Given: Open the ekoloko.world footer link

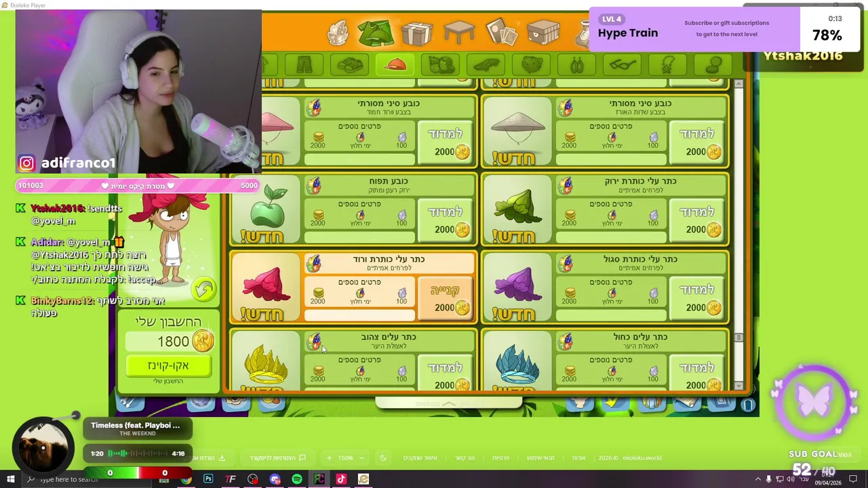Looking at the screenshot, I should pos(642,458).
